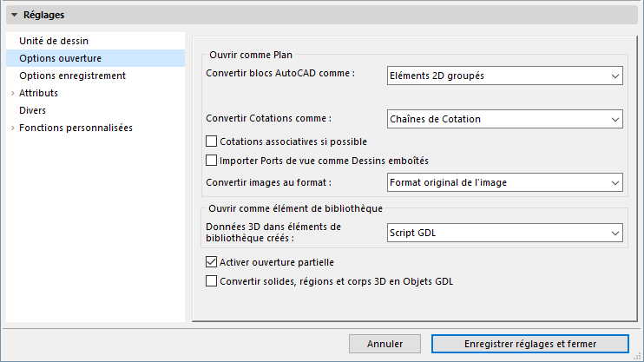Enable Cotations associatives si possible checkbox

[x=211, y=141]
